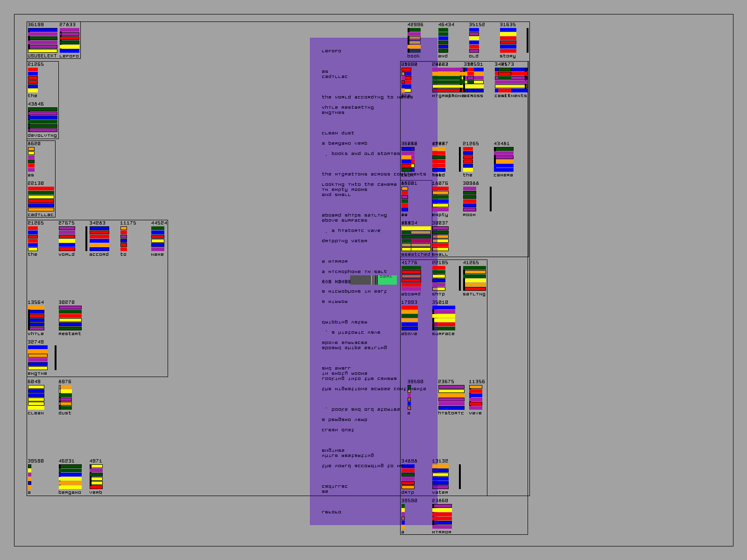Click the mirror block numbered 23860
Screen dimensions: 747x560
pyautogui.click(x=442, y=516)
